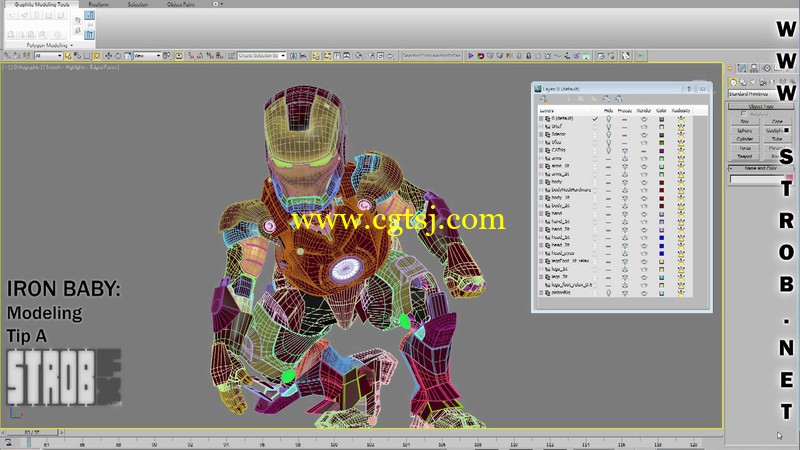Collapse the Object Type rollout
Viewport: 800px width, 450px height.
(761, 106)
